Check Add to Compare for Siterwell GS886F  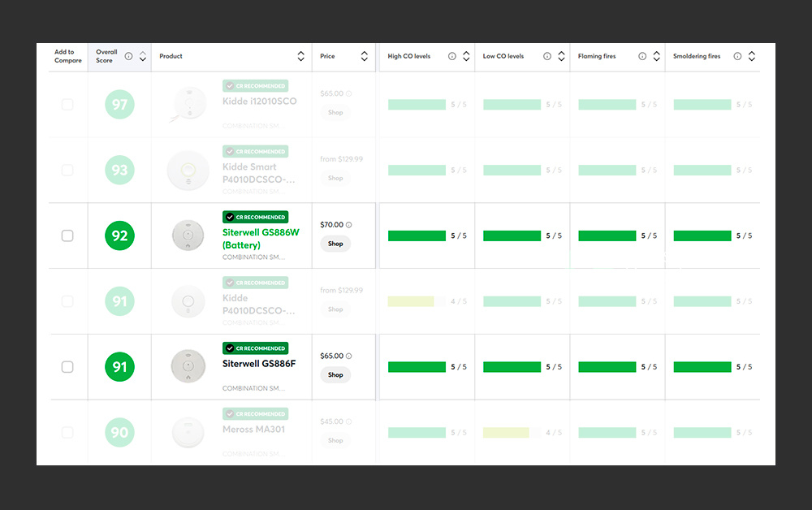pos(67,366)
